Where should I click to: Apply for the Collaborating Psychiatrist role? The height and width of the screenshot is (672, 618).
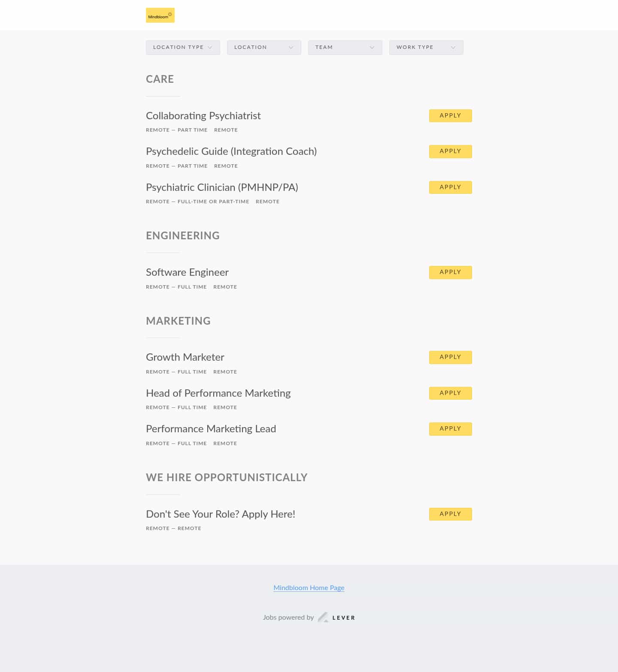coord(450,115)
